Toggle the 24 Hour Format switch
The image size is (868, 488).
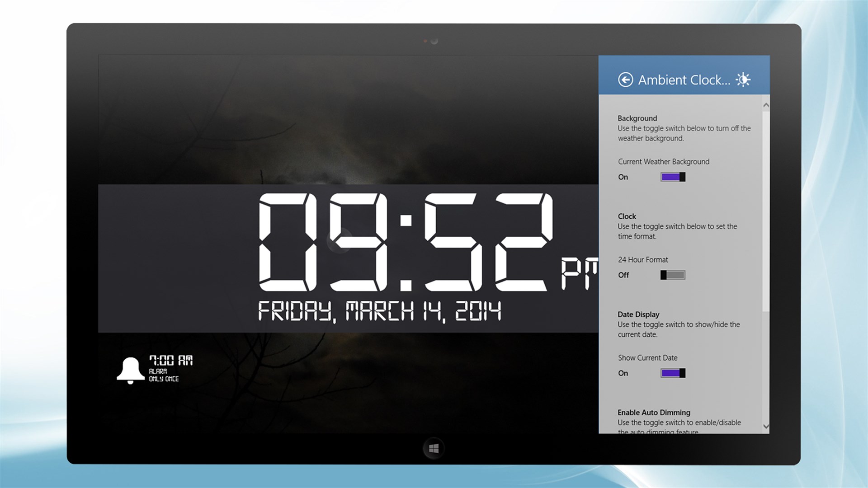673,275
